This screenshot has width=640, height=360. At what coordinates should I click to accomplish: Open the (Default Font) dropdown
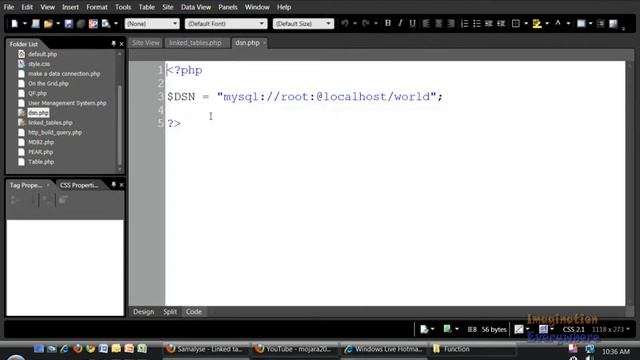point(226,24)
